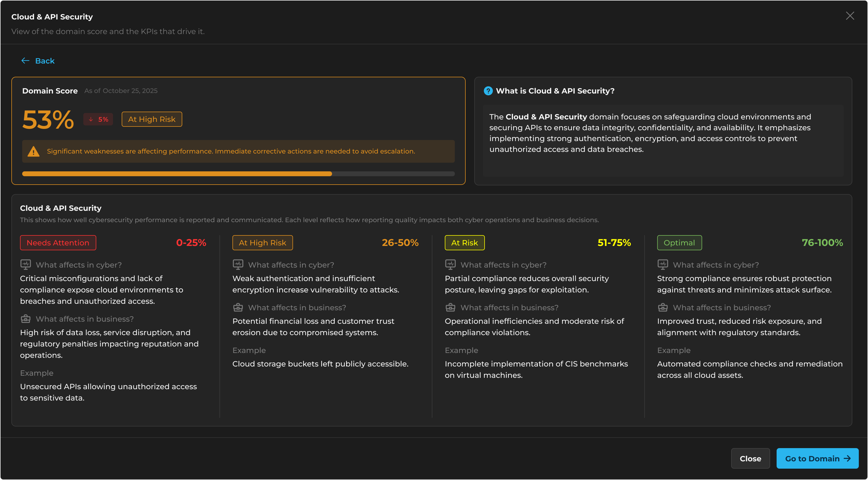Viewport: 868px width, 480px height.
Task: Click the orange domain score progress bar
Action: click(x=177, y=174)
